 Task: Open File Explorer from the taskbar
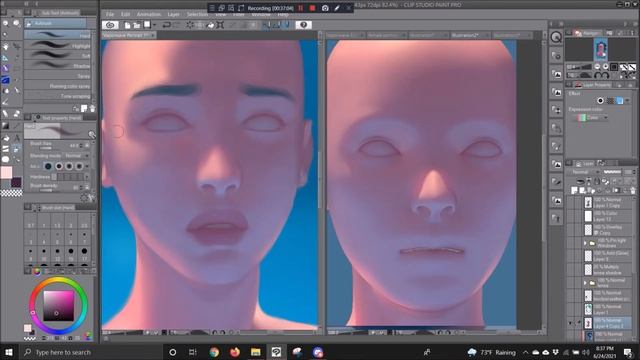256,352
